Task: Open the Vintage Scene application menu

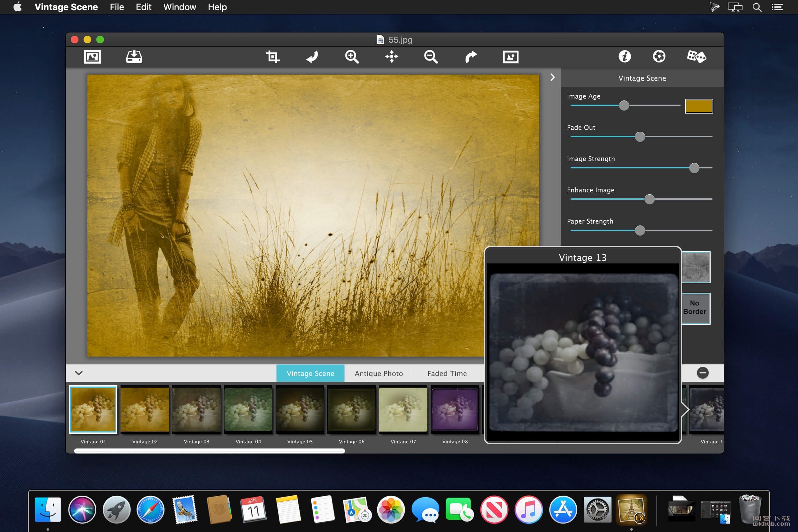Action: [66, 7]
